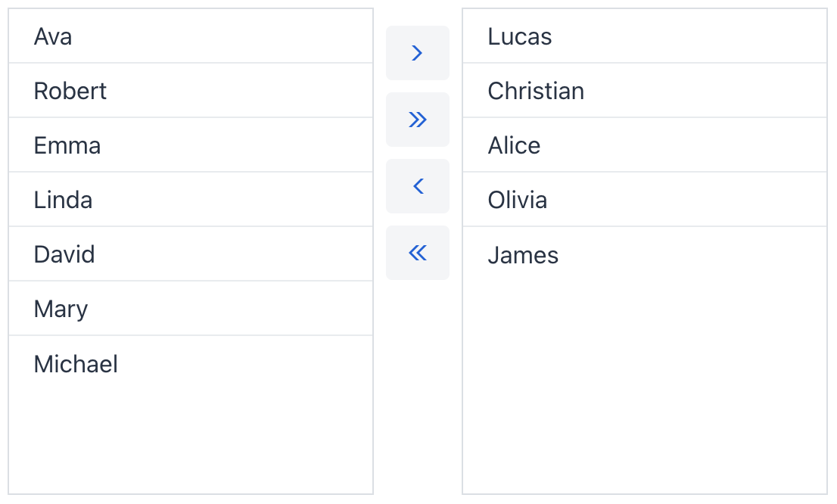Highlight Mary in the left list

tap(61, 309)
